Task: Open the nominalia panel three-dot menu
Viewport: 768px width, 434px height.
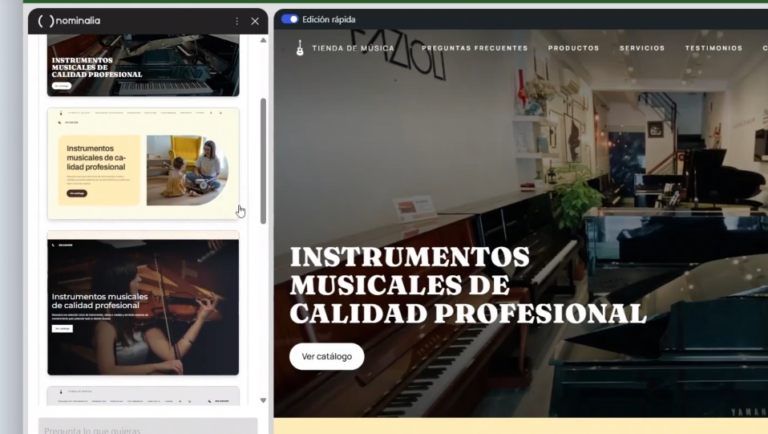Action: (x=237, y=21)
